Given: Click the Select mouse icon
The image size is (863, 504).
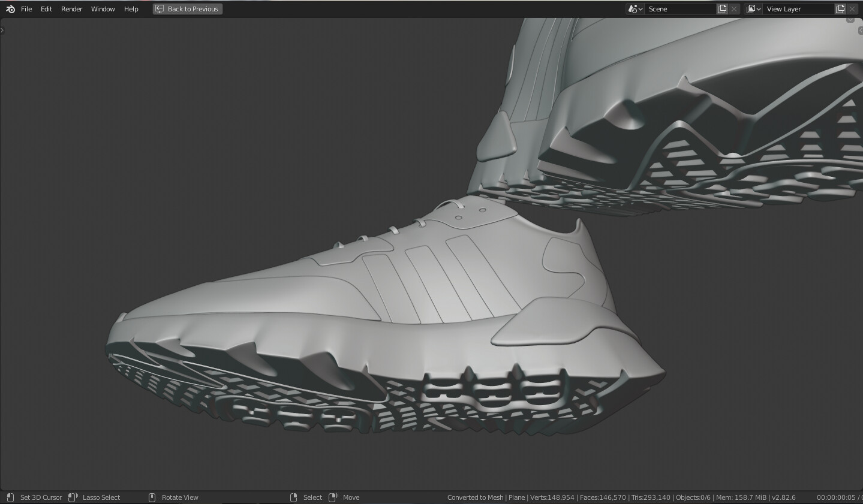Looking at the screenshot, I should pos(294,497).
